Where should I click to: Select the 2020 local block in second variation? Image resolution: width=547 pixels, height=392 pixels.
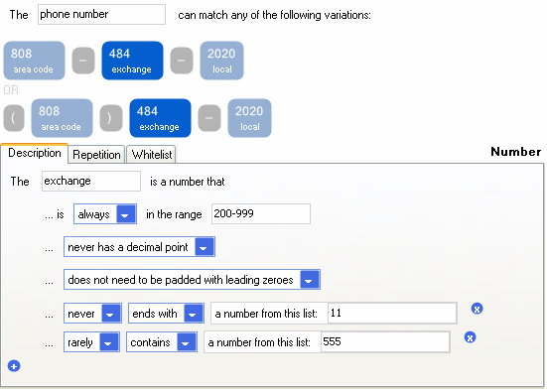click(249, 118)
